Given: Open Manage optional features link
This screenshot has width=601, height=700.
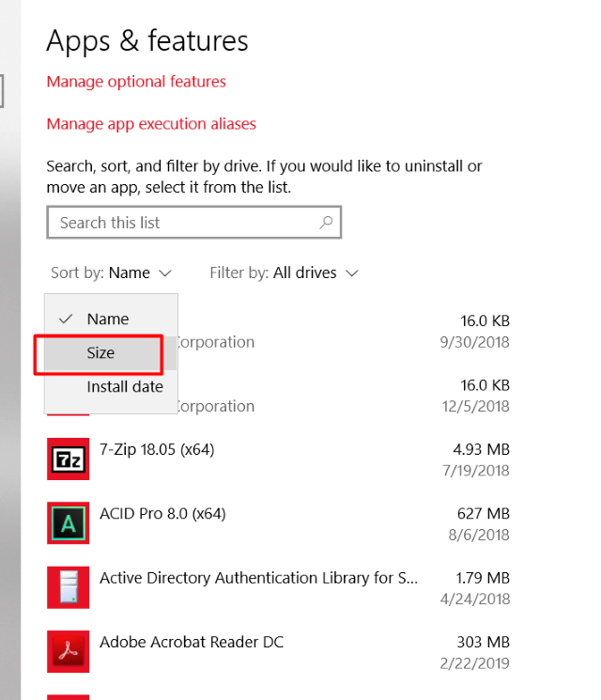Looking at the screenshot, I should point(136,82).
